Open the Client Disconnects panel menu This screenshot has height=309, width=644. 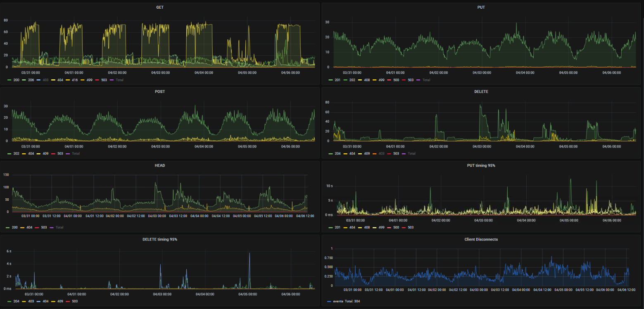[x=480, y=239]
